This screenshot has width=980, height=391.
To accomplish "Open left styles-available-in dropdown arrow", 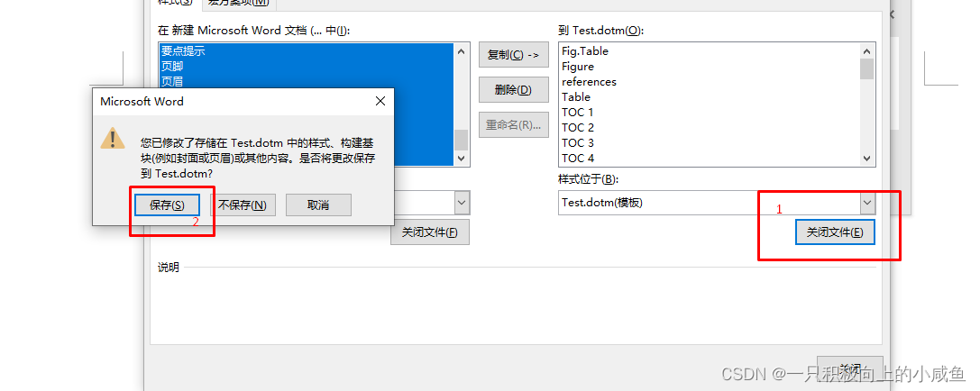I will click(x=462, y=203).
